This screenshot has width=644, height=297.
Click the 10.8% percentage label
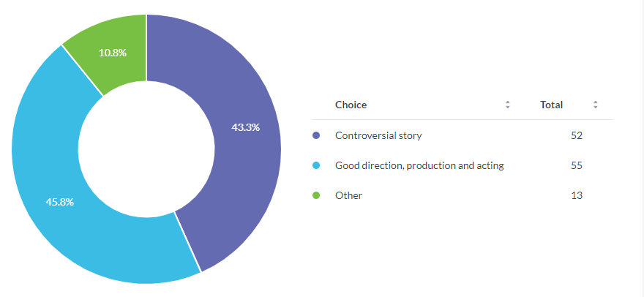pyautogui.click(x=113, y=53)
